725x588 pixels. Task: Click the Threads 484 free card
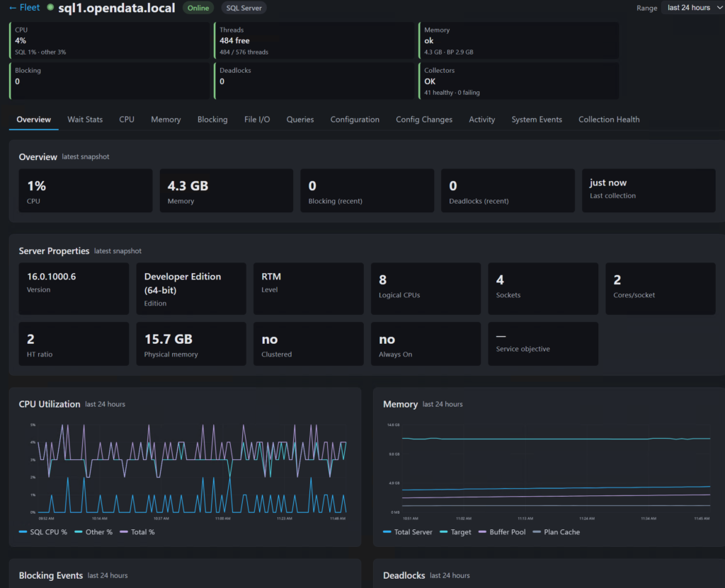pos(314,40)
